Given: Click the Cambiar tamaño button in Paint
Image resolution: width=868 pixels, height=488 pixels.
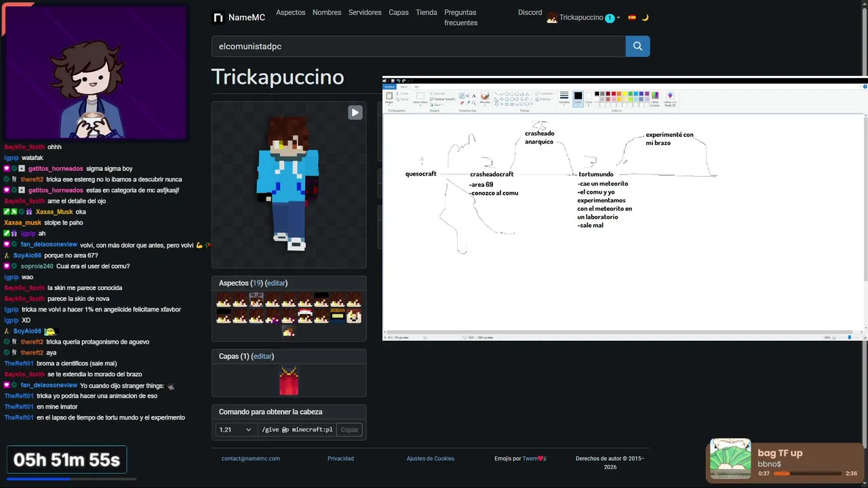Looking at the screenshot, I should tap(443, 99).
